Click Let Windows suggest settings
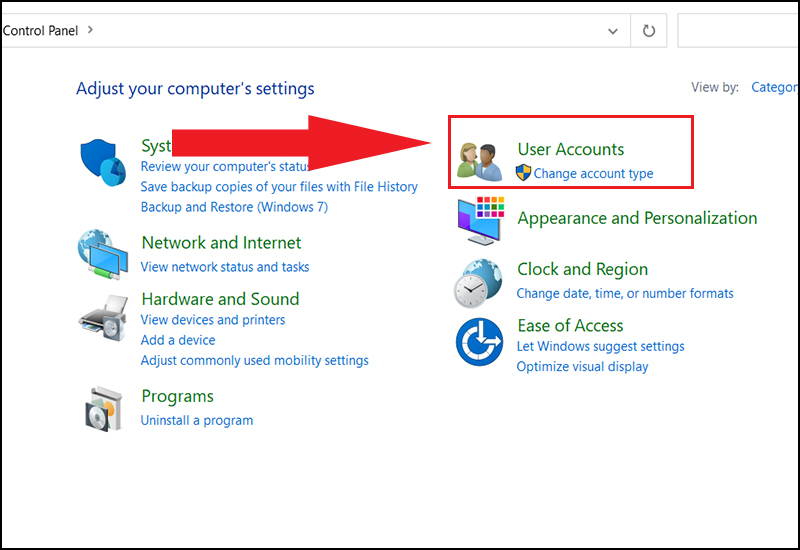The height and width of the screenshot is (550, 800). [x=601, y=346]
